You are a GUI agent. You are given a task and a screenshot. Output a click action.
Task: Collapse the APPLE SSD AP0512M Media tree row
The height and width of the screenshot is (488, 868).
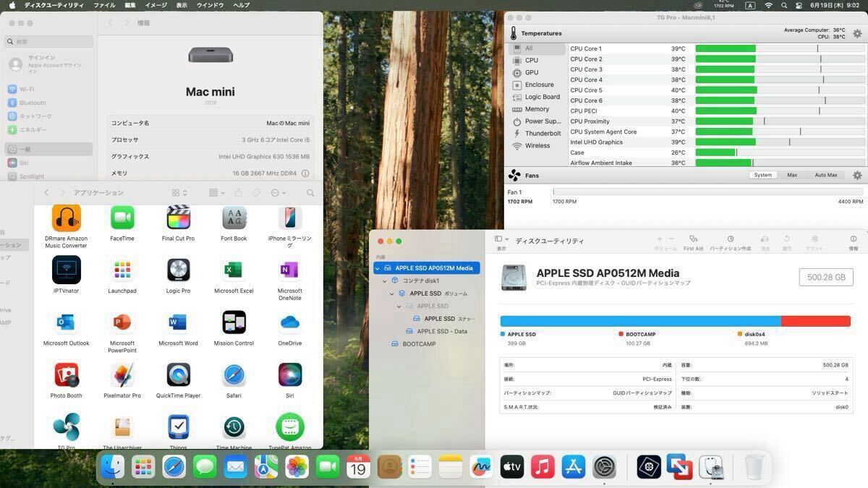(377, 268)
